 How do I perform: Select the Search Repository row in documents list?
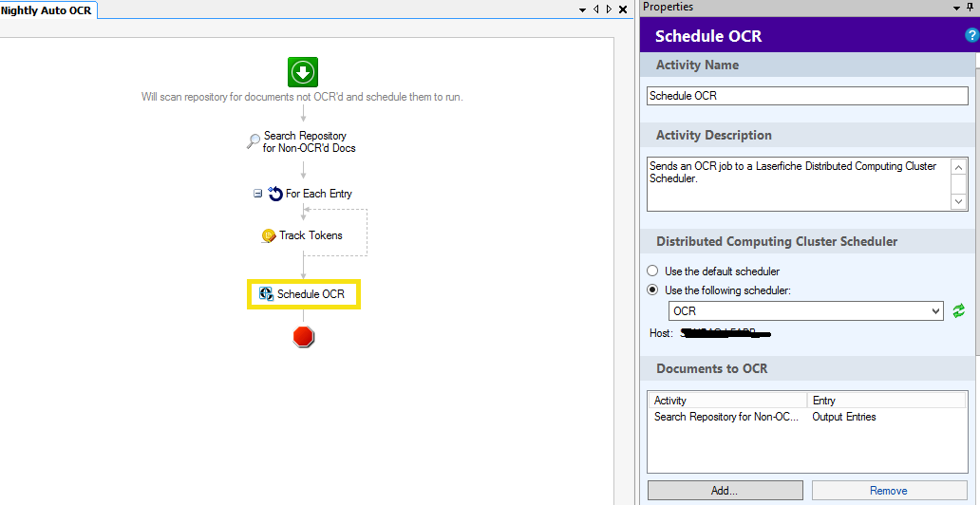coord(726,417)
